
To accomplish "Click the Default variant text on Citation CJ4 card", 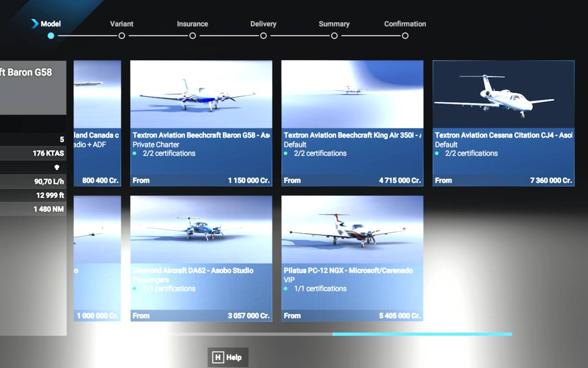I will click(x=446, y=145).
